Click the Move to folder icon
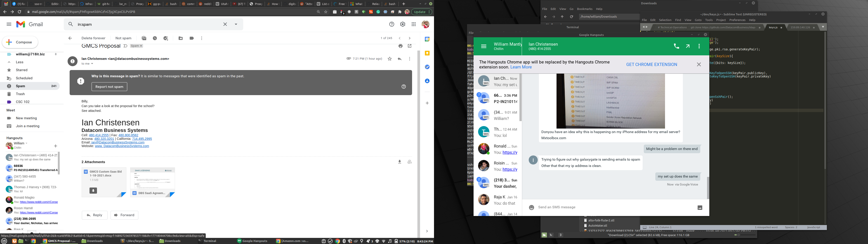 [x=181, y=38]
